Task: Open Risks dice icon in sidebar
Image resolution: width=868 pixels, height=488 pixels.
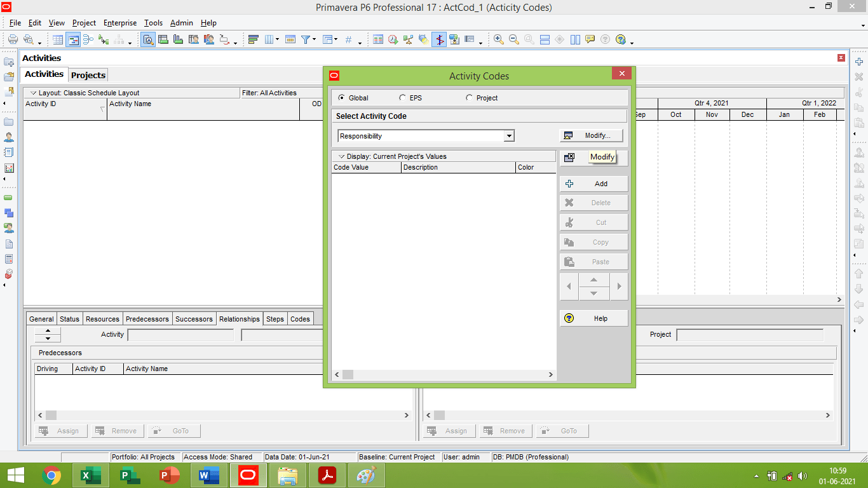Action: (x=9, y=274)
